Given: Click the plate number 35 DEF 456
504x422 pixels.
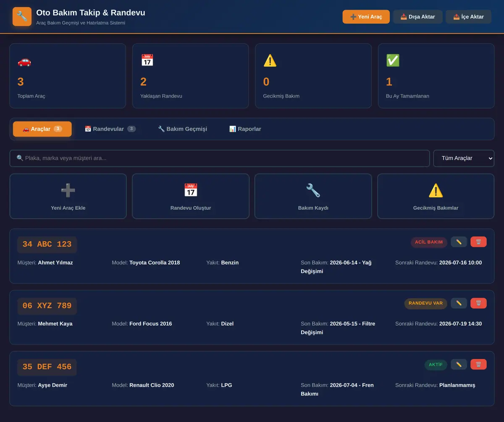Looking at the screenshot, I should click(x=47, y=367).
